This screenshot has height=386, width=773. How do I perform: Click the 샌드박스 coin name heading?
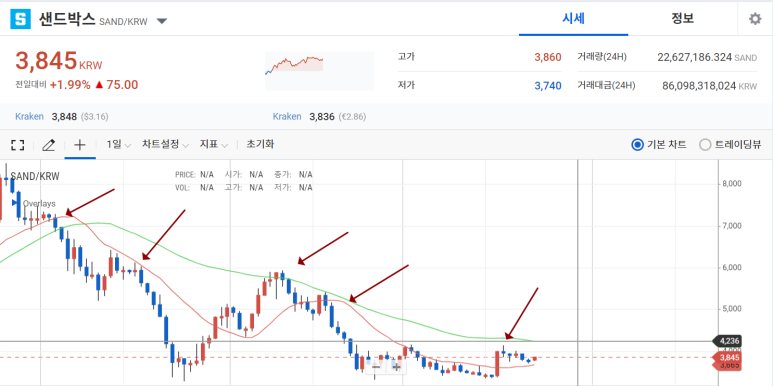tap(67, 19)
